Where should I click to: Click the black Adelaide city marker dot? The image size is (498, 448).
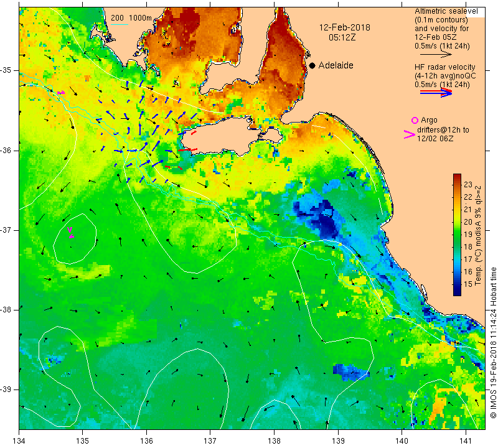tap(312, 65)
